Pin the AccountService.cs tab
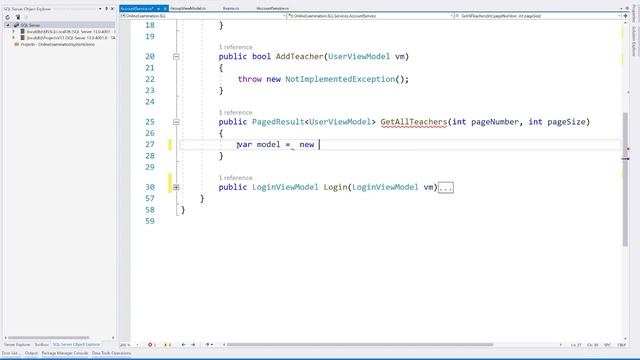The height and width of the screenshot is (360, 640). pos(159,9)
